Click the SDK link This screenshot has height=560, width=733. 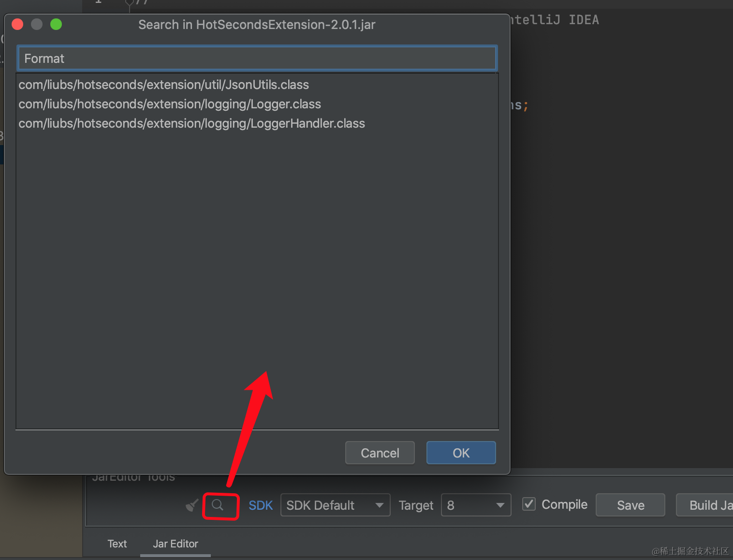261,505
